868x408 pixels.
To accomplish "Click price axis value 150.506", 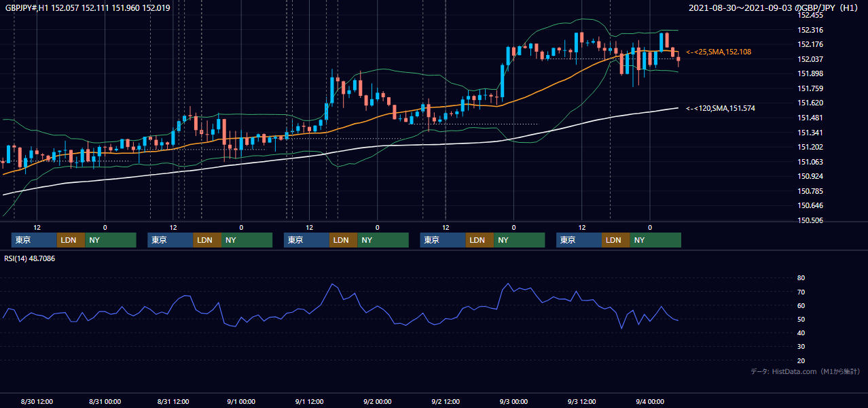I will coord(810,220).
